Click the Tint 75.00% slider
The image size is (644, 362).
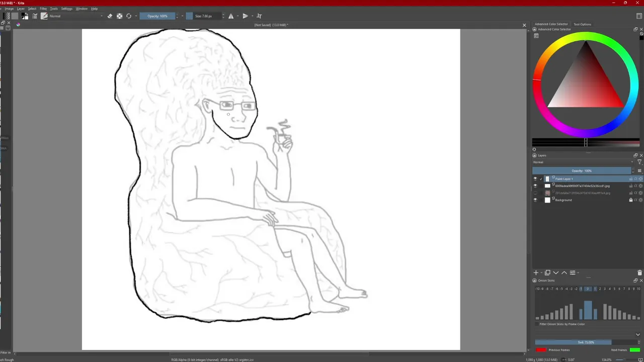pyautogui.click(x=585, y=342)
